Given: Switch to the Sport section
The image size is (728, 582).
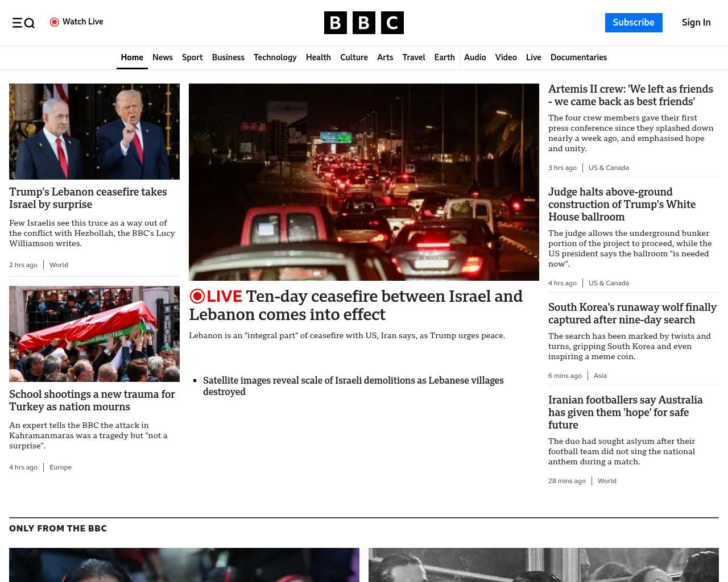Looking at the screenshot, I should (x=192, y=57).
